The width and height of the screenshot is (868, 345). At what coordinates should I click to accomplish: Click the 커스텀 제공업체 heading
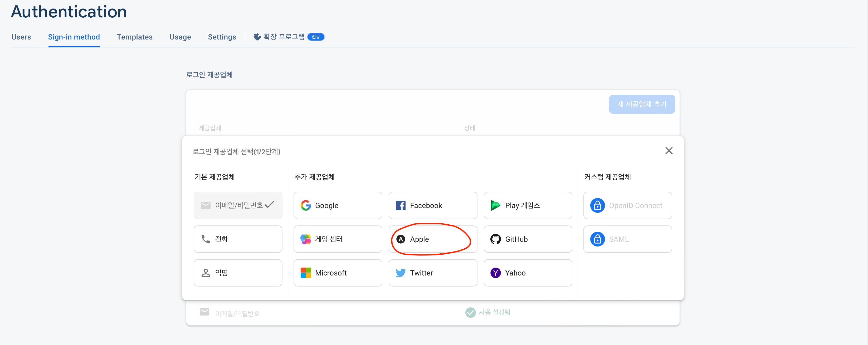pyautogui.click(x=607, y=177)
